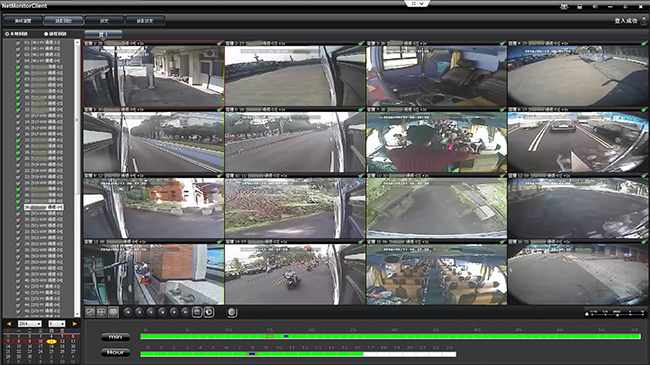Viewport: 650px width, 365px height.
Task: Select the single-view layout icon
Action: coord(90,312)
